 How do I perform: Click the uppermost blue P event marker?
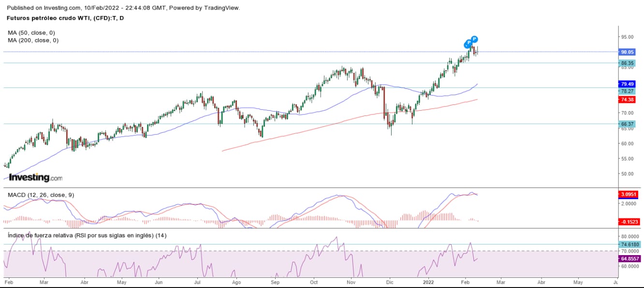[475, 39]
